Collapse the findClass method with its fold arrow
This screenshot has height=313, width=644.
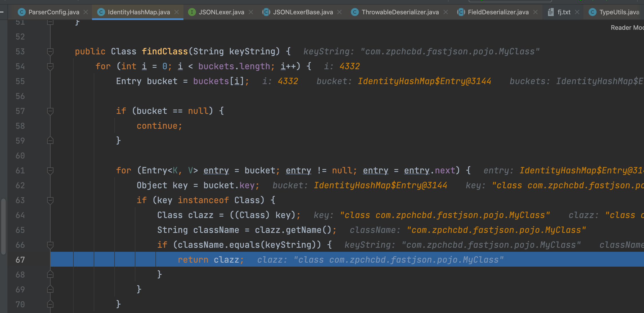tap(50, 51)
